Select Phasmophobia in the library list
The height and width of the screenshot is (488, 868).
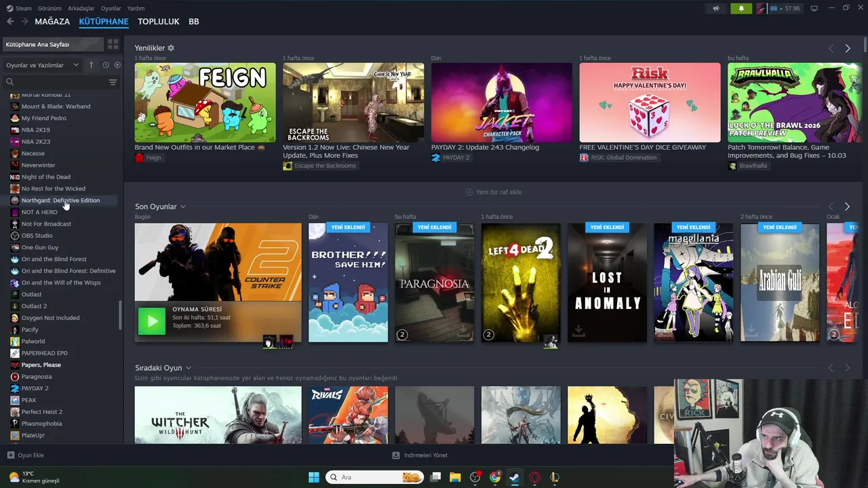click(x=41, y=424)
